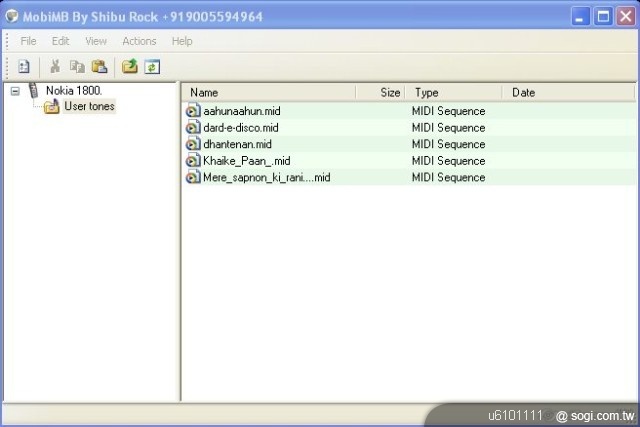This screenshot has width=640, height=427.
Task: Click the dhantenan.mid file icon
Action: pos(193,144)
